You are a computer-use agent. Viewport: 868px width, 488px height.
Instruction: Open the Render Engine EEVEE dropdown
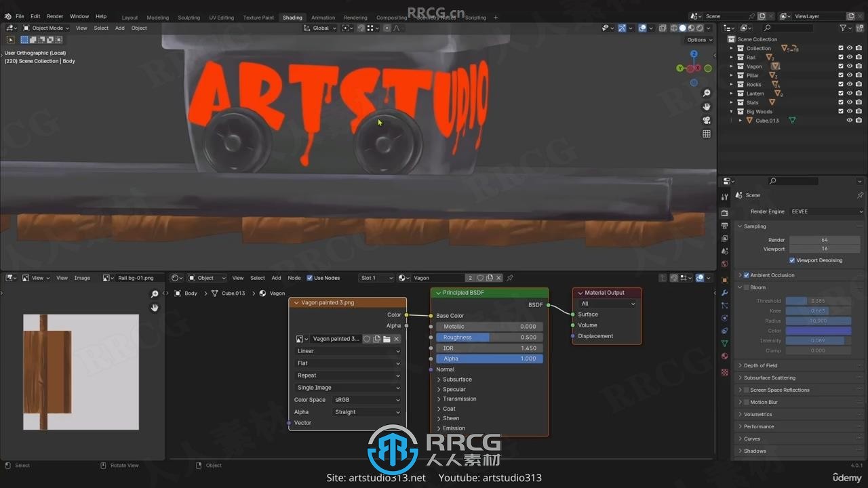click(827, 211)
